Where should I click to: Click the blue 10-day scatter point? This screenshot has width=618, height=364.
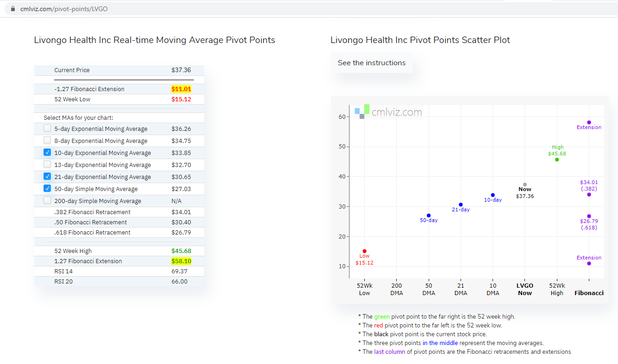point(493,195)
